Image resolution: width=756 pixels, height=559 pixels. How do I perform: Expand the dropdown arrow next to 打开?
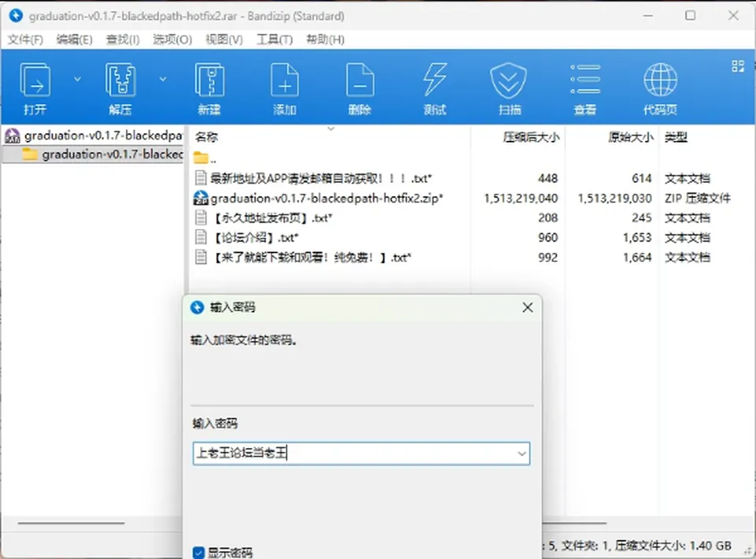pyautogui.click(x=77, y=79)
